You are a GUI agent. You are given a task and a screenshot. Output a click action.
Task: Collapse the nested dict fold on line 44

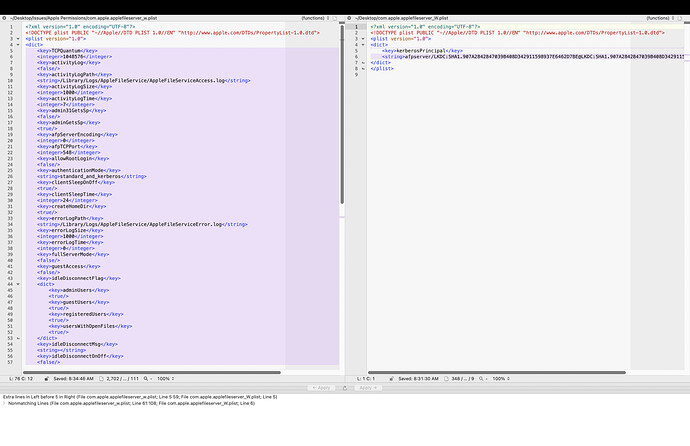[18, 284]
